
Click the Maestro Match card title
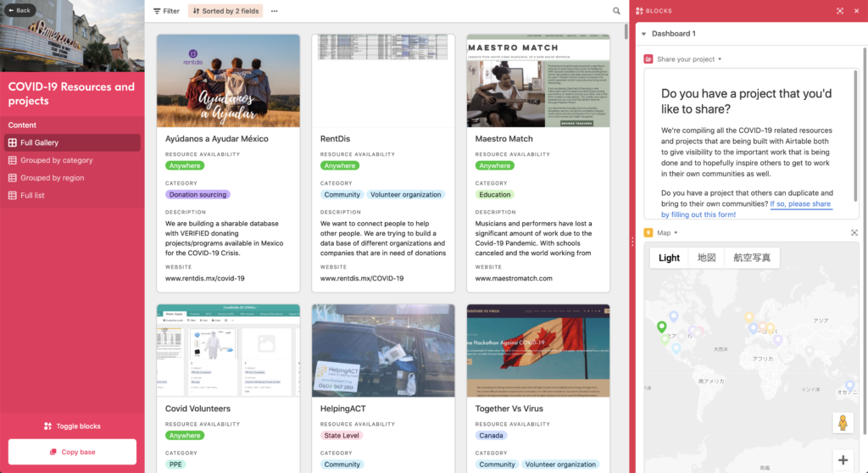[x=504, y=138]
